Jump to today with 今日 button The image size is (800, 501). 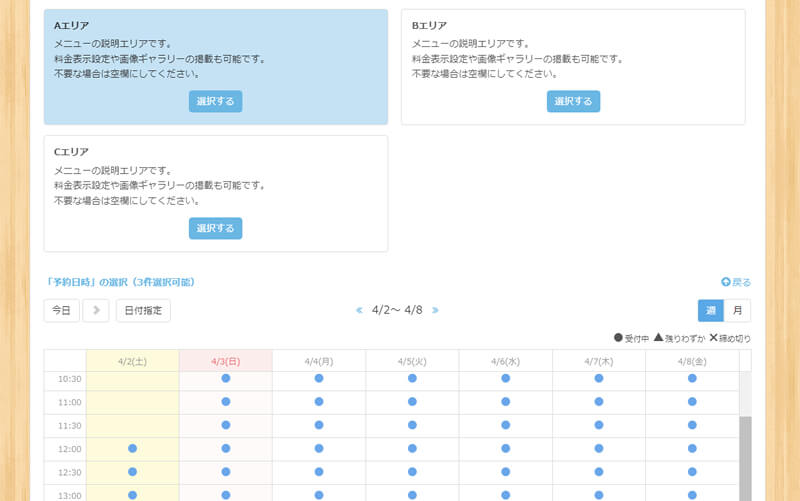click(x=61, y=310)
